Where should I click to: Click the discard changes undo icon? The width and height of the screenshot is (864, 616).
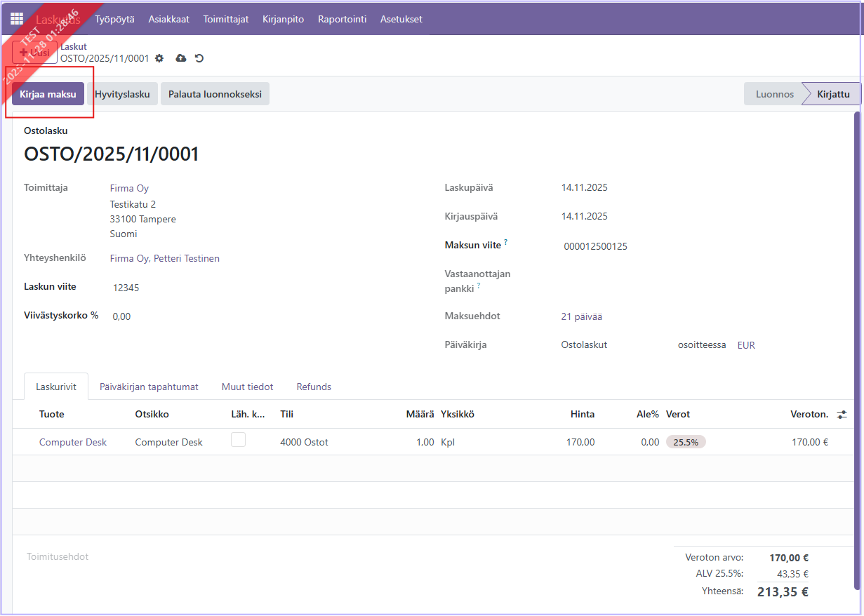[199, 58]
